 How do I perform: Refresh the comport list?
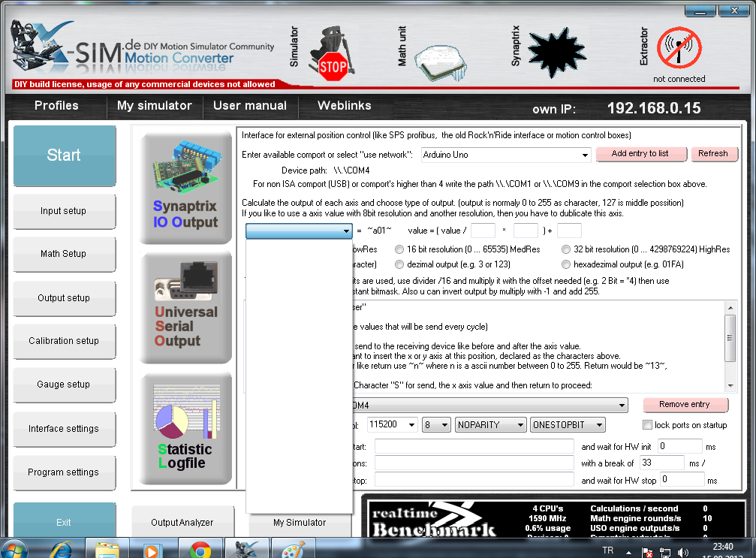pos(714,154)
